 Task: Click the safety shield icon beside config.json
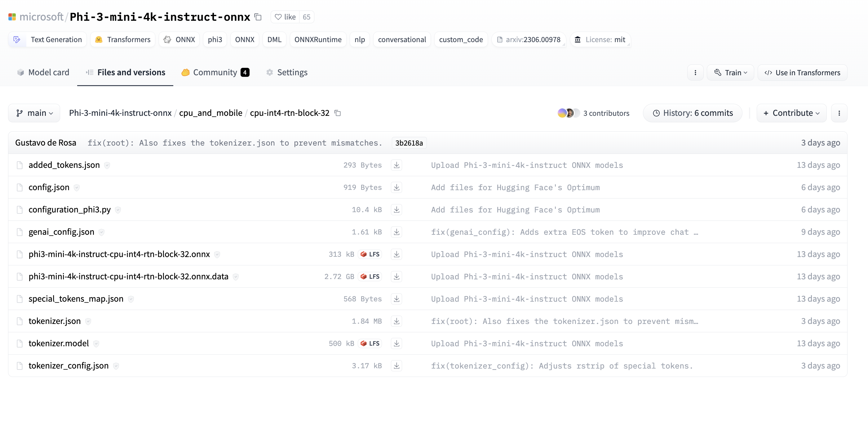click(77, 188)
